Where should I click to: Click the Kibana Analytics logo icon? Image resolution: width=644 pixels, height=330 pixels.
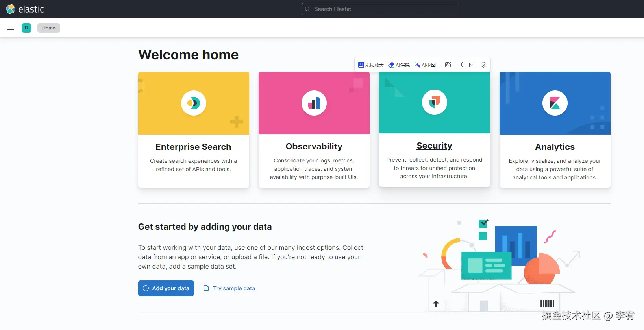coord(555,103)
